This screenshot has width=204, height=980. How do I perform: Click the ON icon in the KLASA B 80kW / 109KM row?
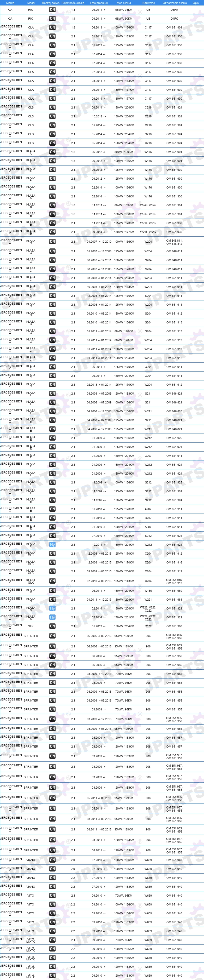tap(52, 205)
